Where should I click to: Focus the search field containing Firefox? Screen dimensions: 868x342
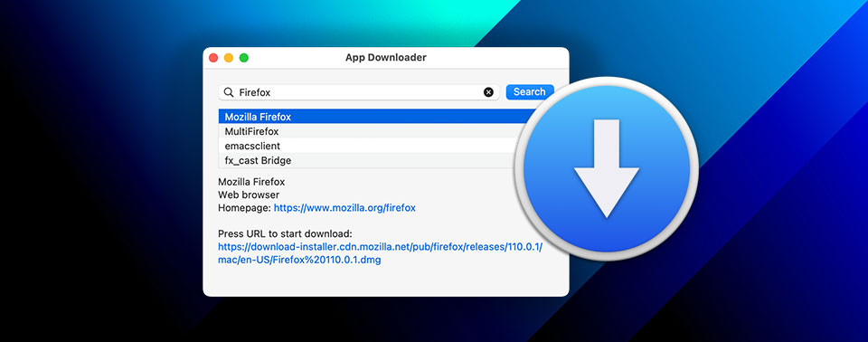pos(359,92)
